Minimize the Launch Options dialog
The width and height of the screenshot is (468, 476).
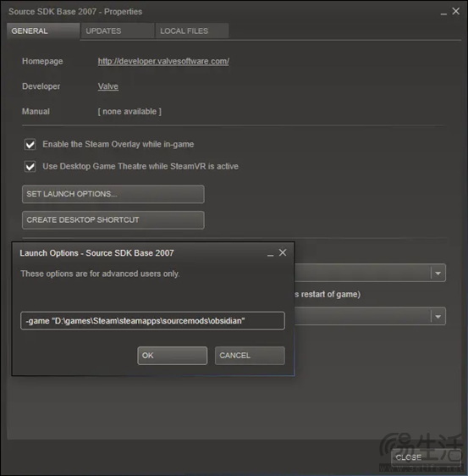[x=270, y=254]
